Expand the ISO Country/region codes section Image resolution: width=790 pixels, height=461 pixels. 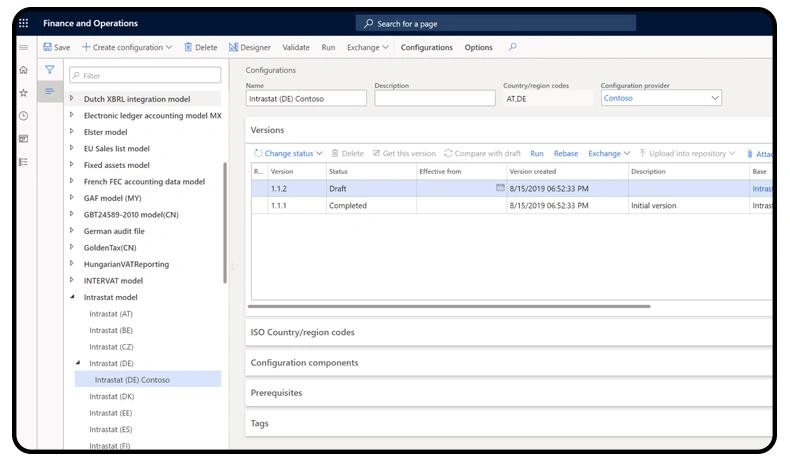(508, 332)
